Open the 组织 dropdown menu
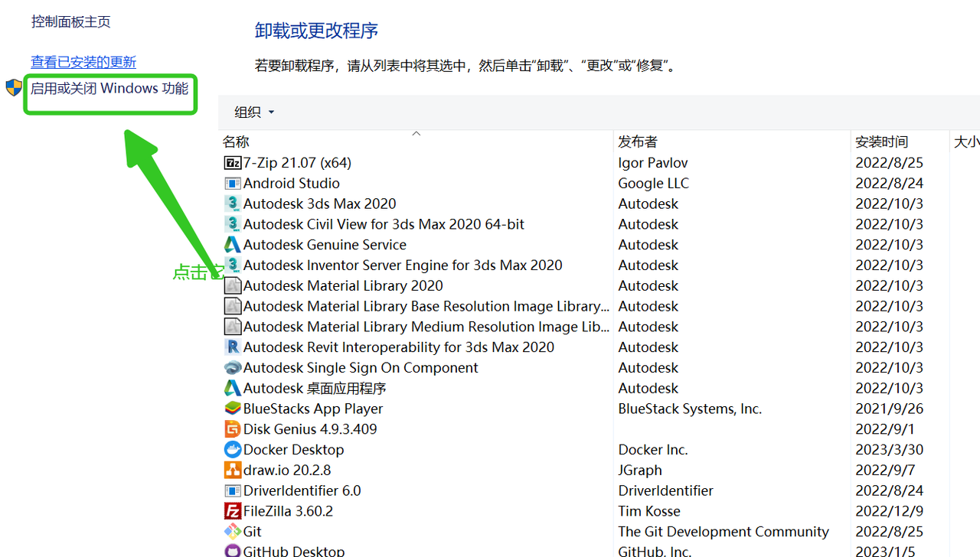 click(x=254, y=112)
